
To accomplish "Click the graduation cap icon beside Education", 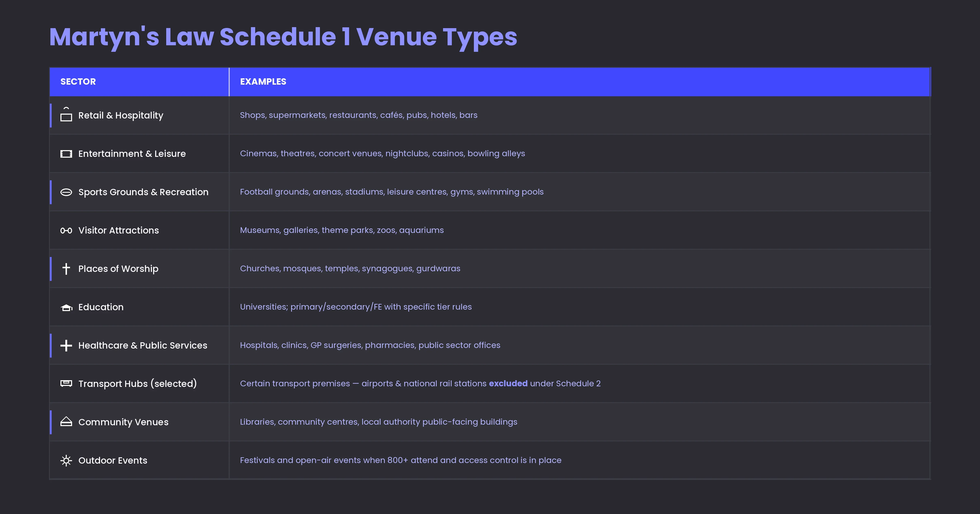I will point(67,308).
